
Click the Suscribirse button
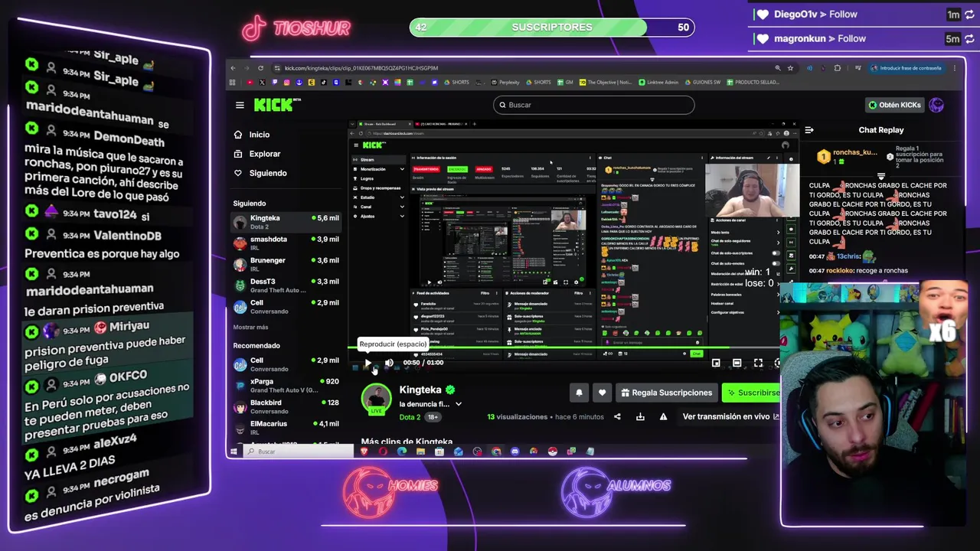752,393
